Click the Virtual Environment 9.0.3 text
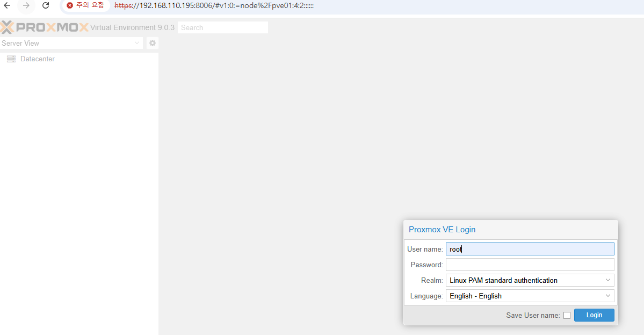Image resolution: width=644 pixels, height=335 pixels. pos(132,27)
